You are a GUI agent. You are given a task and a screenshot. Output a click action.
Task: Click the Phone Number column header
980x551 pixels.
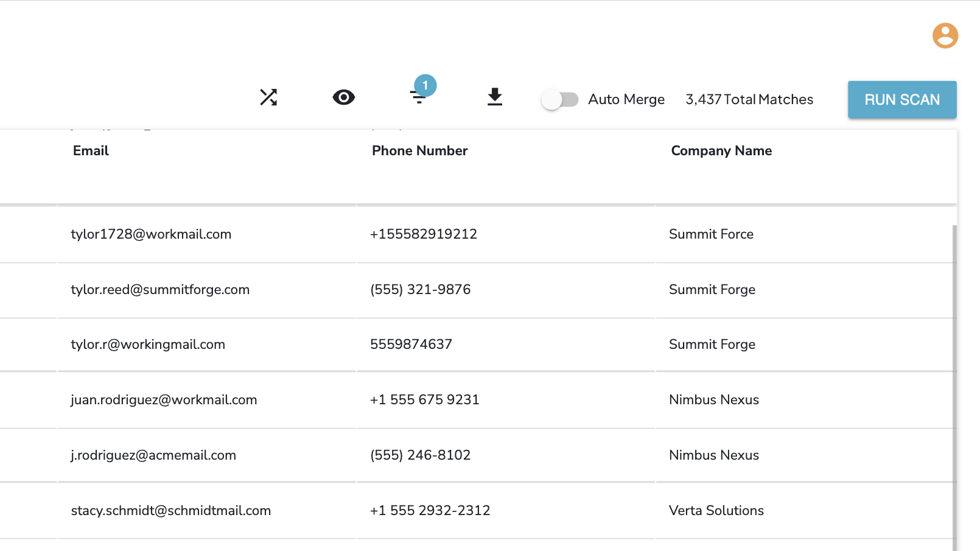click(x=419, y=151)
